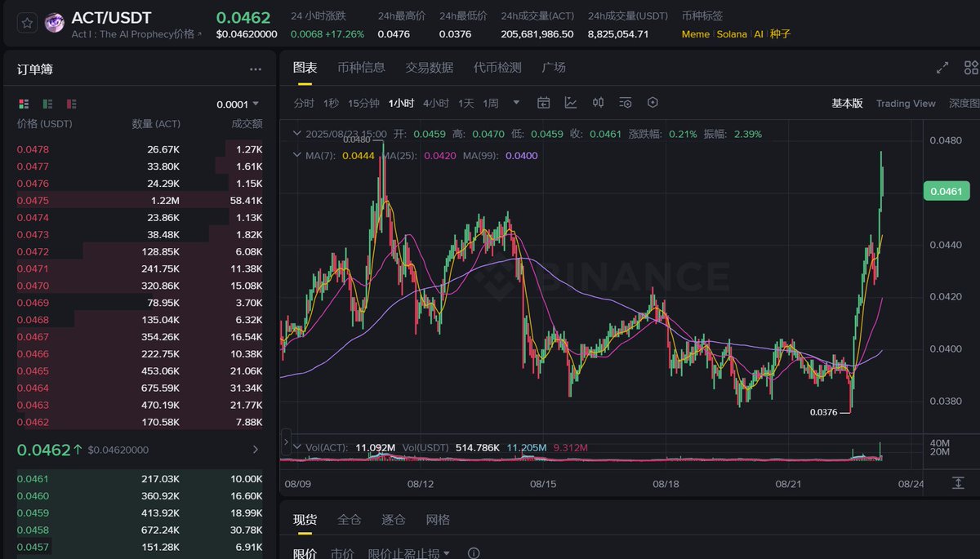Click sell order row at 0.0462
The width and height of the screenshot is (980, 559).
(140, 422)
